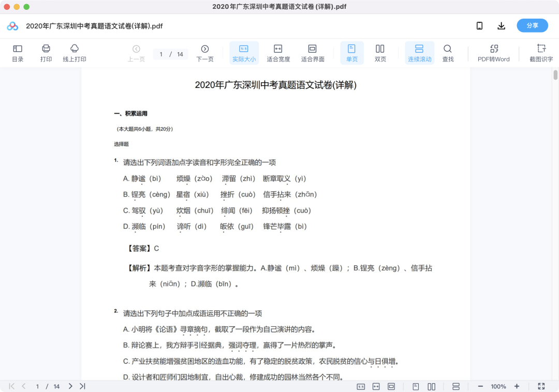Click the page number field in toolbar
This screenshot has height=392, width=559.
(161, 54)
